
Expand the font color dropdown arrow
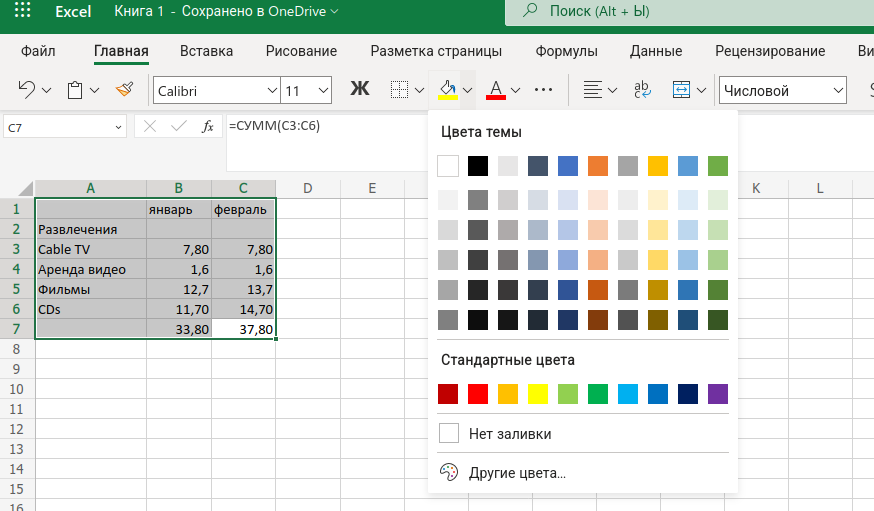(516, 90)
